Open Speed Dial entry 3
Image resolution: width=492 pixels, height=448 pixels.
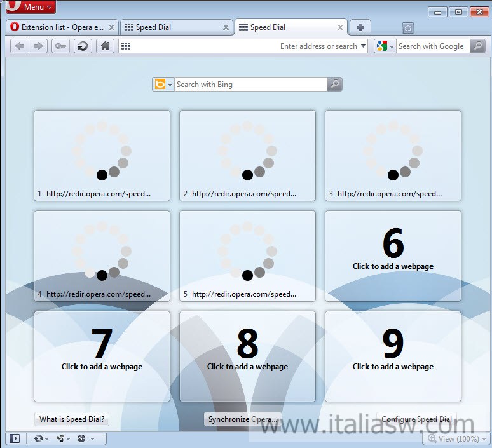click(x=393, y=156)
